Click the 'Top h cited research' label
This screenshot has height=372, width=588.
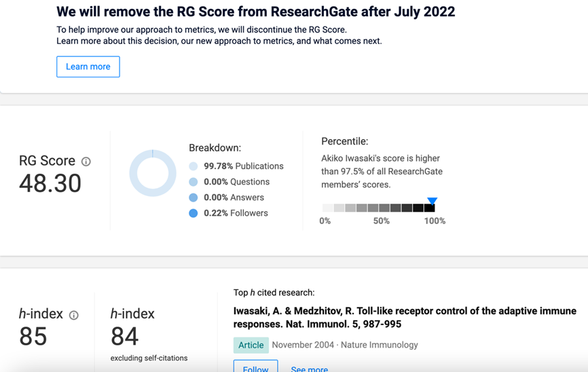point(274,293)
